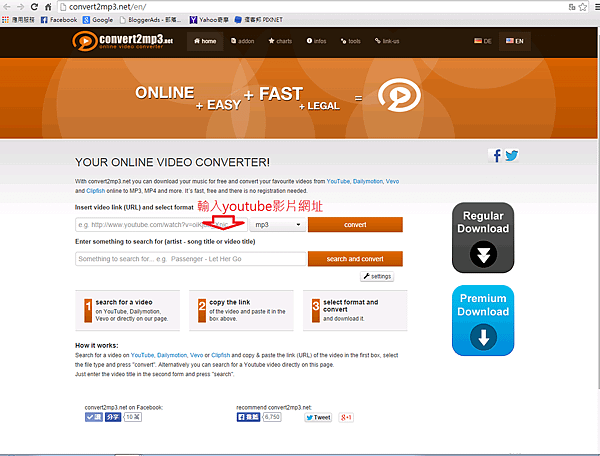The height and width of the screenshot is (456, 600).
Task: Follow Clipfish link under How it works
Action: point(221,355)
